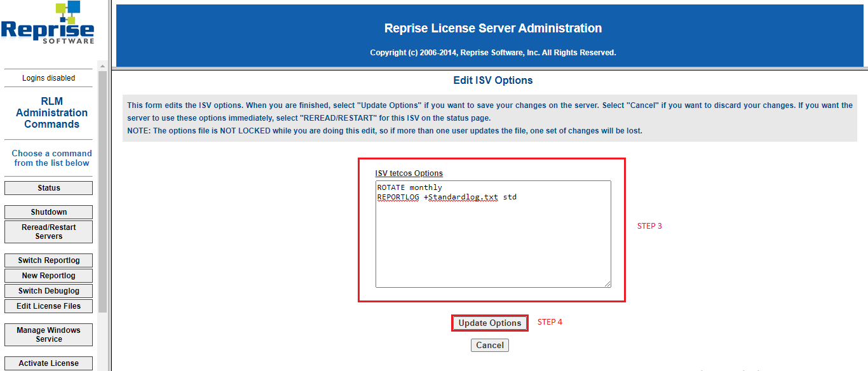Click inside the ISV tetcos Options textarea

493,234
